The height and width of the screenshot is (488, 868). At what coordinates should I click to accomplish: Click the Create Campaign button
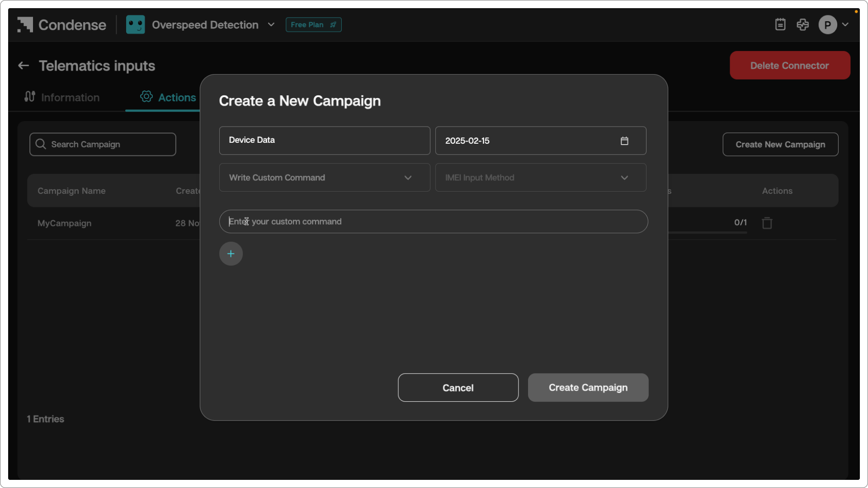coord(588,388)
